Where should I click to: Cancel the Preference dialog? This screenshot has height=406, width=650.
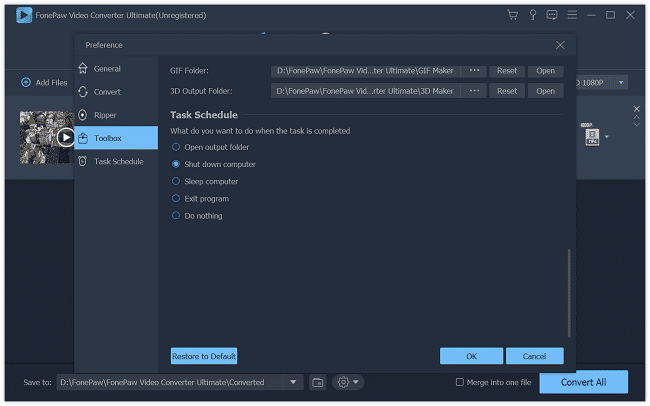[x=534, y=356]
